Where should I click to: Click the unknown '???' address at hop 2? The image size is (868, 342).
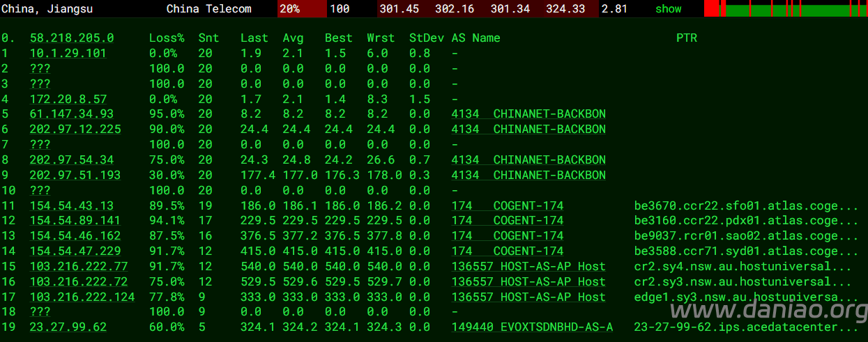tap(40, 69)
